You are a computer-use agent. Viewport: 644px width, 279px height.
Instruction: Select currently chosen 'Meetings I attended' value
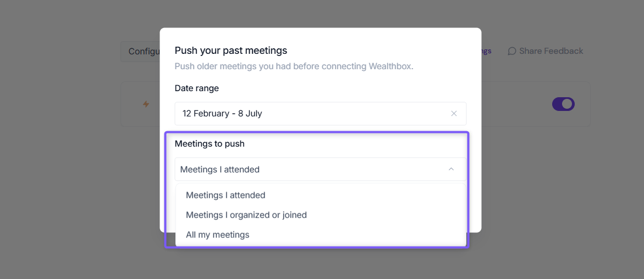tap(220, 169)
